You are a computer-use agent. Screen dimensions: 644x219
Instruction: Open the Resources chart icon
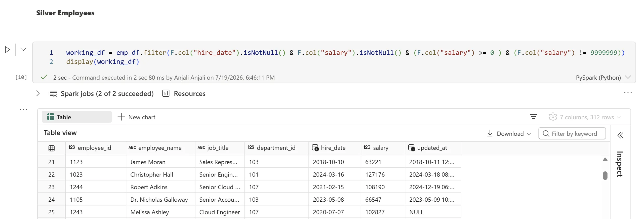click(166, 93)
